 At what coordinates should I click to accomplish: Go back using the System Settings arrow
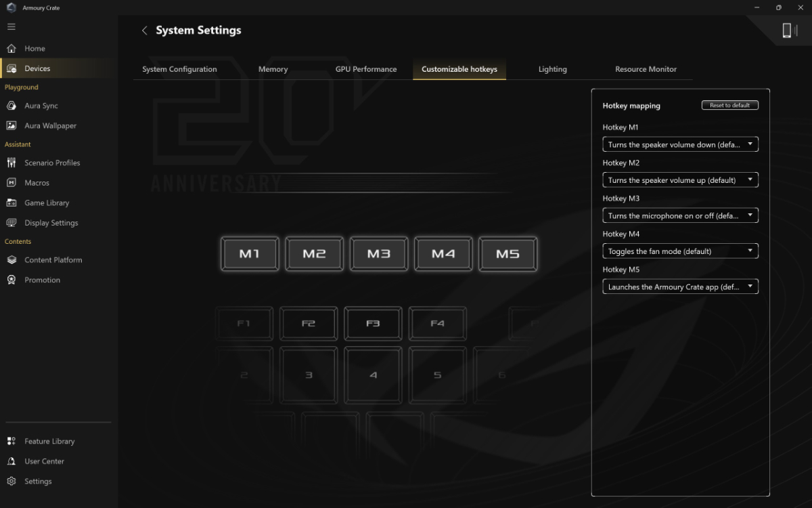coord(144,30)
